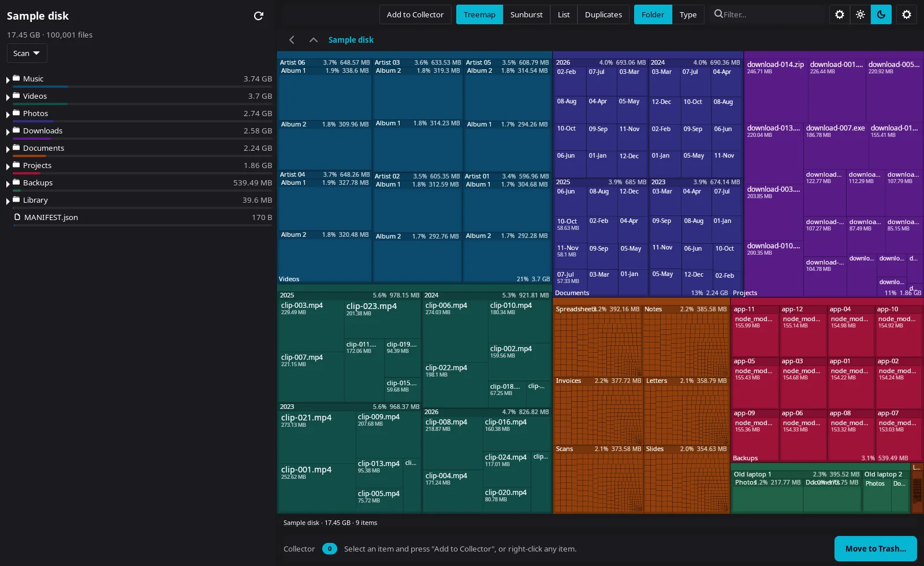Click the folder icon of the Videos row
924x566 pixels.
click(x=16, y=95)
